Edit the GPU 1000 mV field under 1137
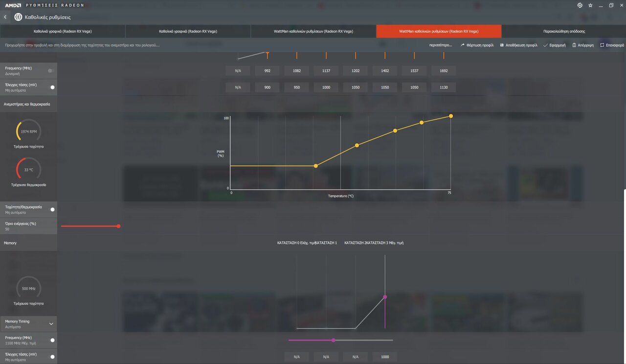Viewport: 626px width, 364px height. [326, 87]
